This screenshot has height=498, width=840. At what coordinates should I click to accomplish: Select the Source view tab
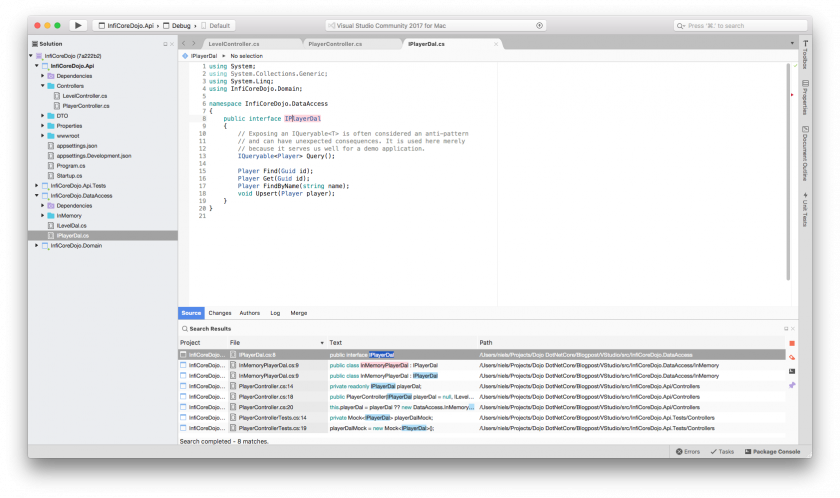tap(191, 313)
